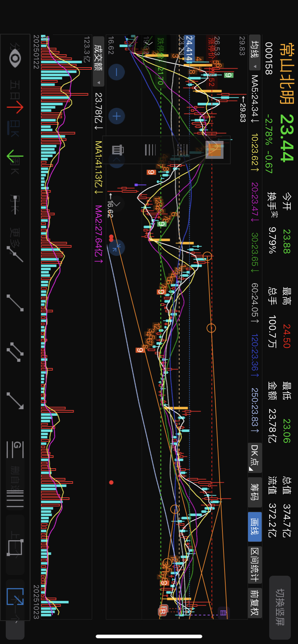The image size is (298, 644).
Task: Tap the end date 20251023 label
Action: click(36, 602)
